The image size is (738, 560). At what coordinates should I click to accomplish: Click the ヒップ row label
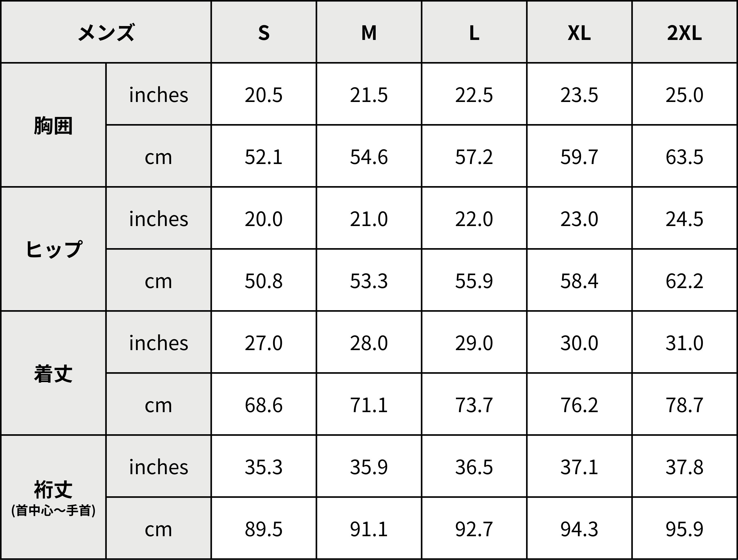tap(53, 249)
